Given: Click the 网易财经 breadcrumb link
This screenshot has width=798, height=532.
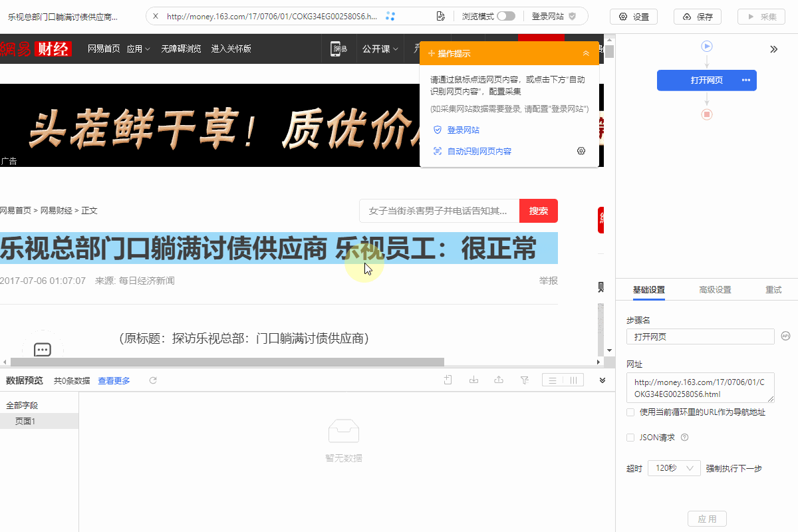Looking at the screenshot, I should click(x=57, y=210).
